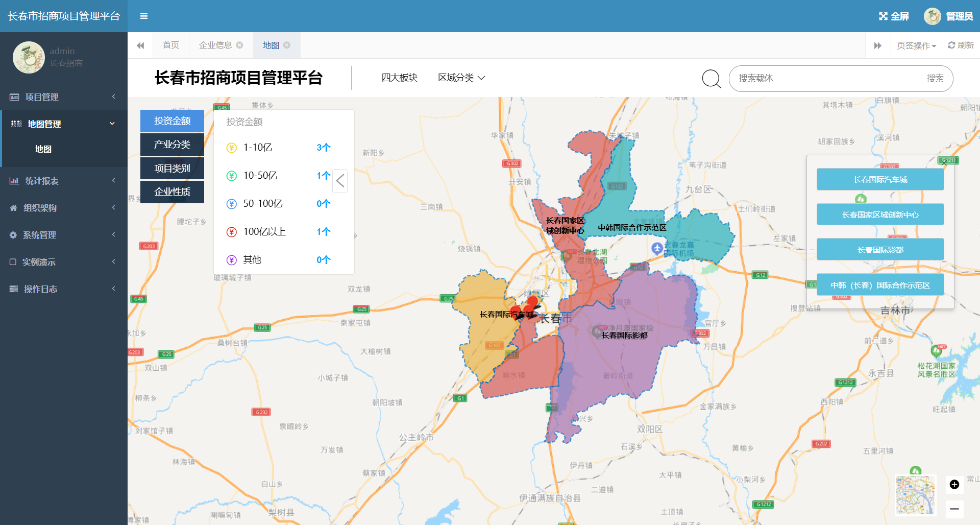Select the 四大板块 menu item

400,78
